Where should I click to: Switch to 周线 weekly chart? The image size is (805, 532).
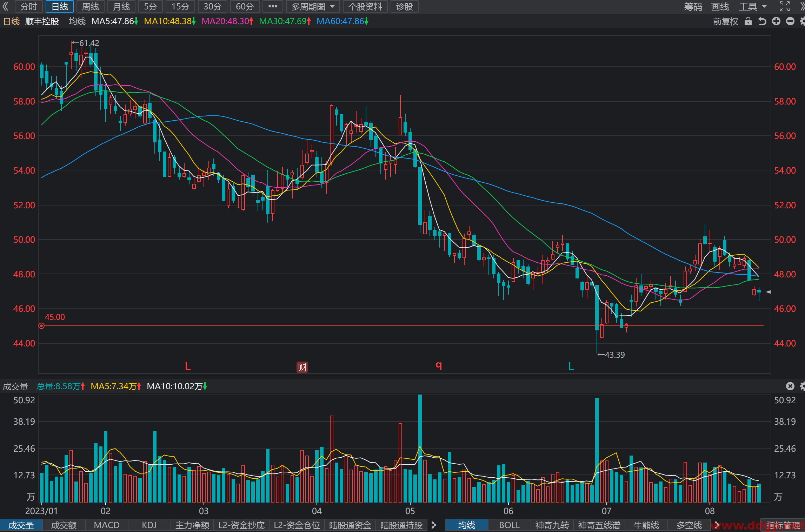click(91, 7)
